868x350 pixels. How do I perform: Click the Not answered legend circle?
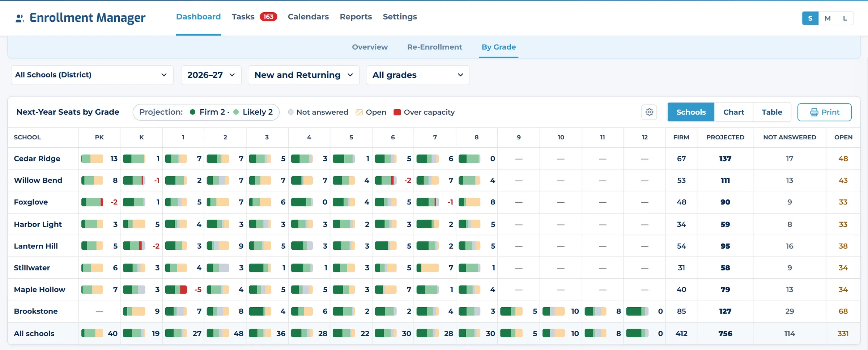pos(291,112)
